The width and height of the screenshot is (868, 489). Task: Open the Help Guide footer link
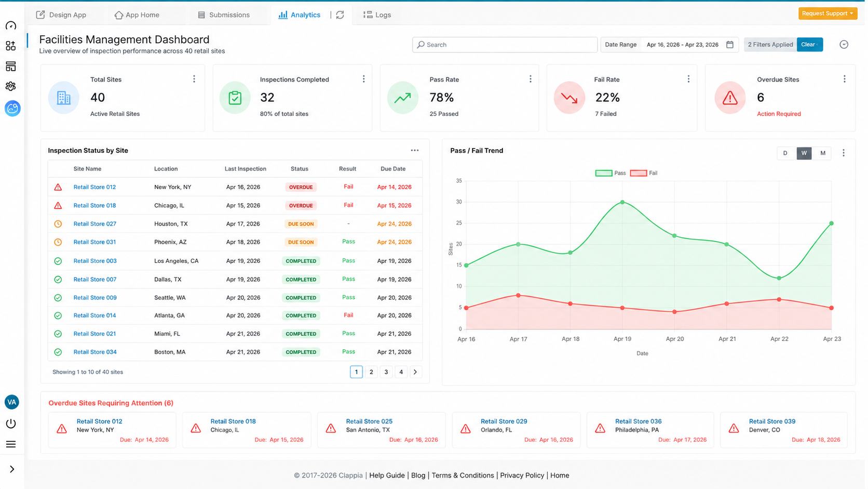(387, 475)
